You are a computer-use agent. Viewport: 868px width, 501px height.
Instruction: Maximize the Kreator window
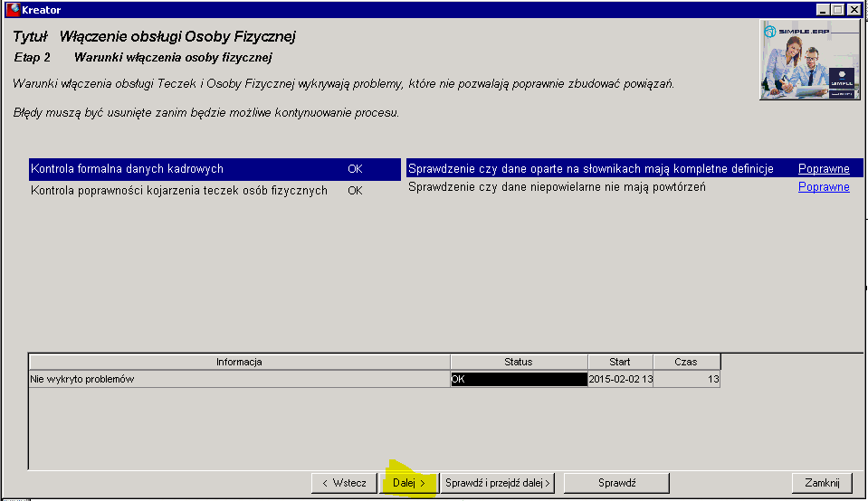pos(837,9)
